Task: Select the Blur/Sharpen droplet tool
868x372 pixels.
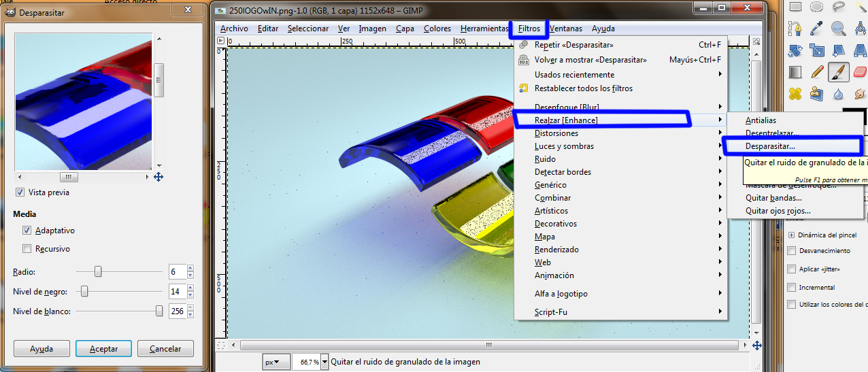Action: point(839,93)
